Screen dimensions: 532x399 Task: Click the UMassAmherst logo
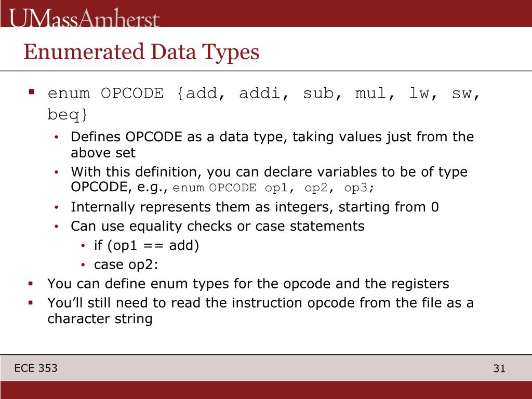[84, 18]
